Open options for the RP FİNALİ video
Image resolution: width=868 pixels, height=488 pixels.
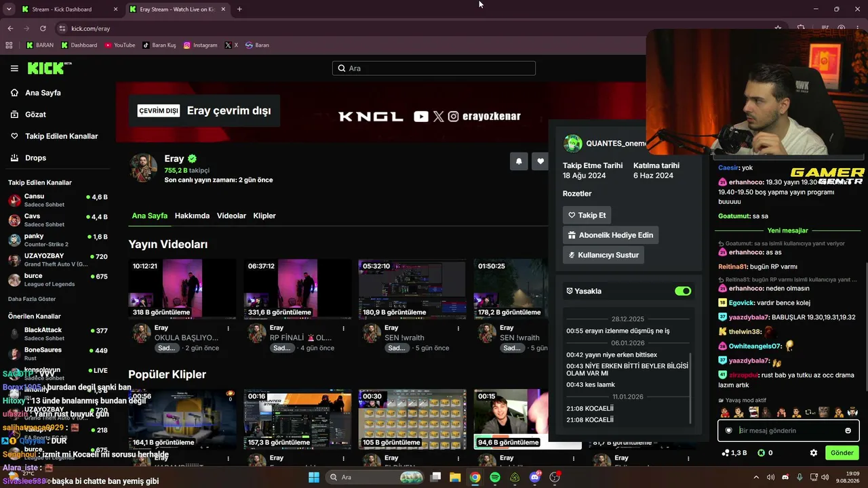[x=343, y=329]
